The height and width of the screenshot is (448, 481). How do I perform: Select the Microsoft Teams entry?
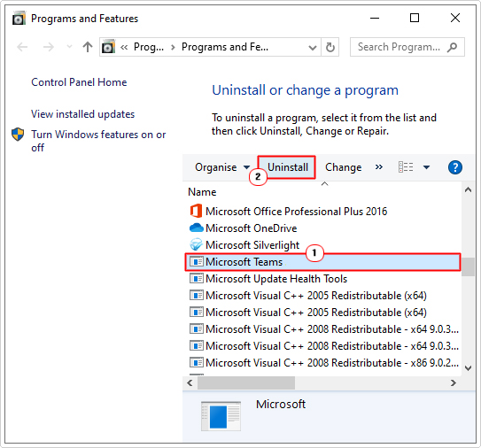pos(322,262)
